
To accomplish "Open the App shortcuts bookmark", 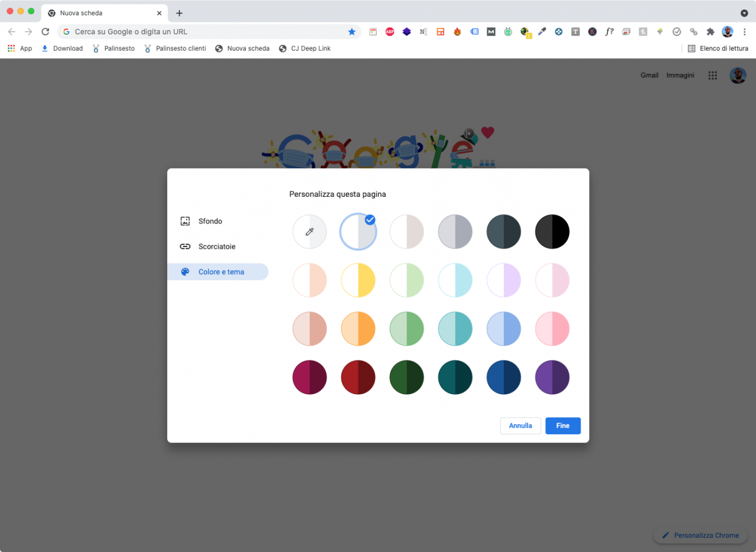I will point(20,48).
